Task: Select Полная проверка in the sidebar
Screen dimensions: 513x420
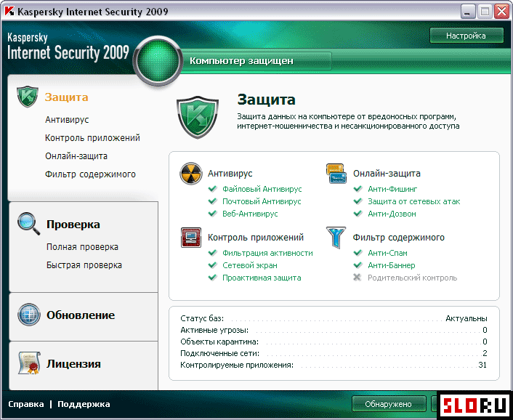Action: (x=82, y=247)
